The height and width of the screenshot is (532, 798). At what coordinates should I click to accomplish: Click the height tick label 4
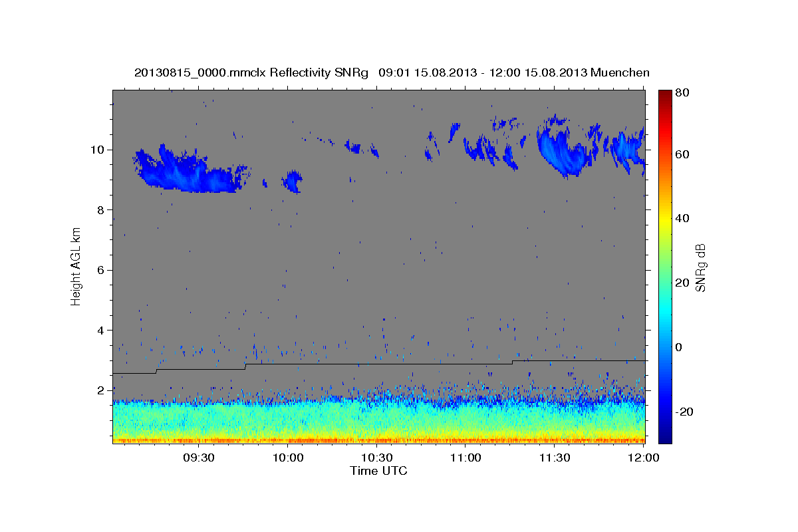pyautogui.click(x=102, y=331)
